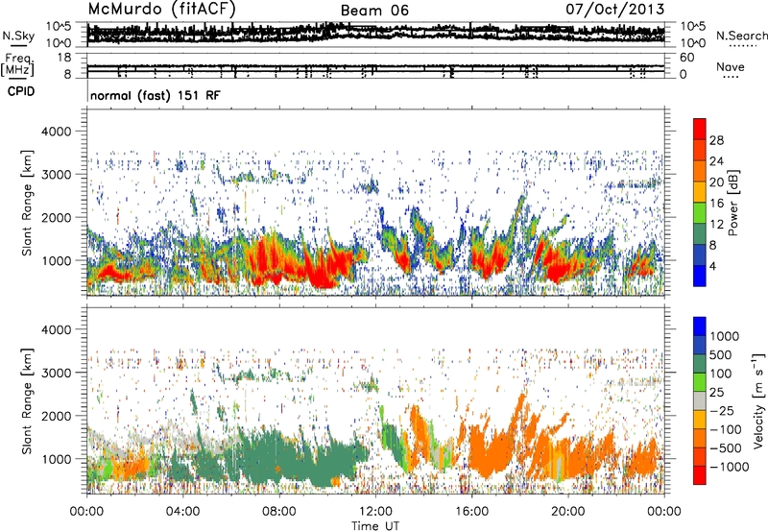Click the '18' label on the frequency axis
This screenshot has height=532, width=768.
pos(64,58)
